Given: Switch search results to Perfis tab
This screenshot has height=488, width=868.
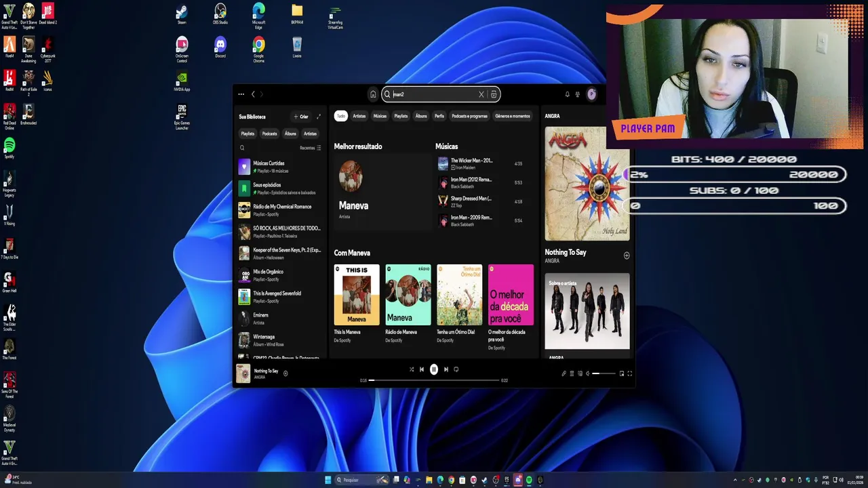Looking at the screenshot, I should 439,116.
